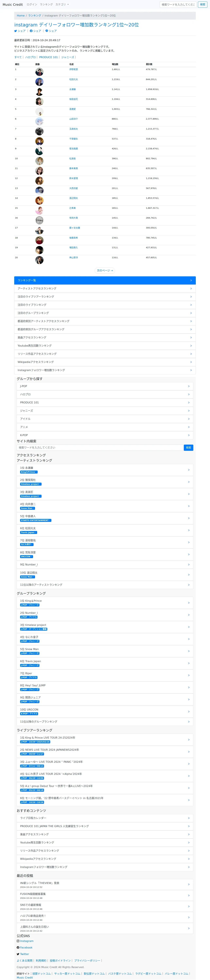
Task: Select the ランキング menu item in navbar
Action: point(46,5)
